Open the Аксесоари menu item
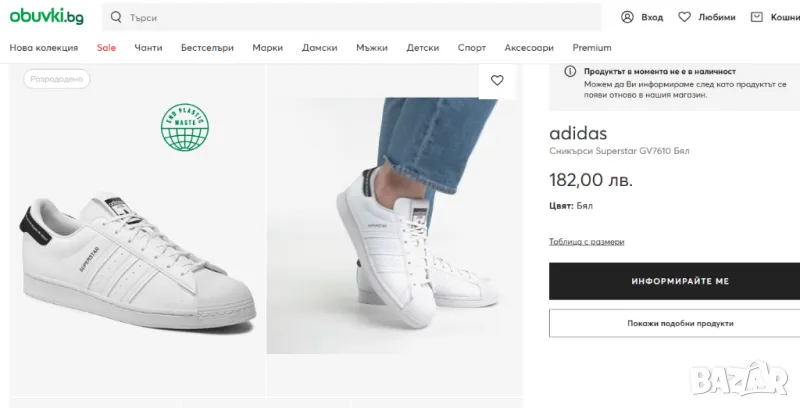Screen dimensions: 800x408 pyautogui.click(x=529, y=48)
